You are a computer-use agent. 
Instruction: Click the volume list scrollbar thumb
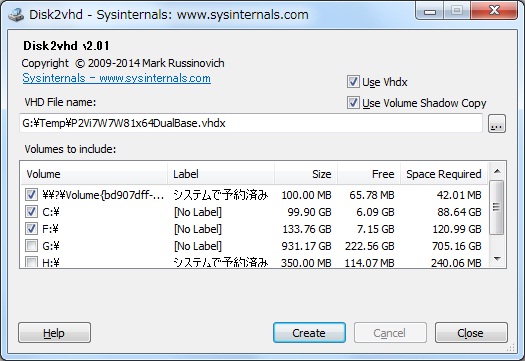(497, 207)
